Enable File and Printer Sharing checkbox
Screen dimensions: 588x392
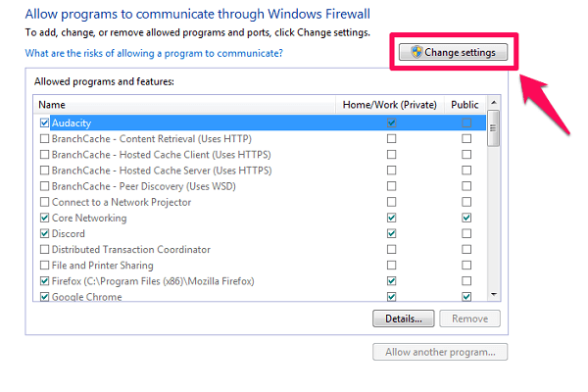pos(45,266)
